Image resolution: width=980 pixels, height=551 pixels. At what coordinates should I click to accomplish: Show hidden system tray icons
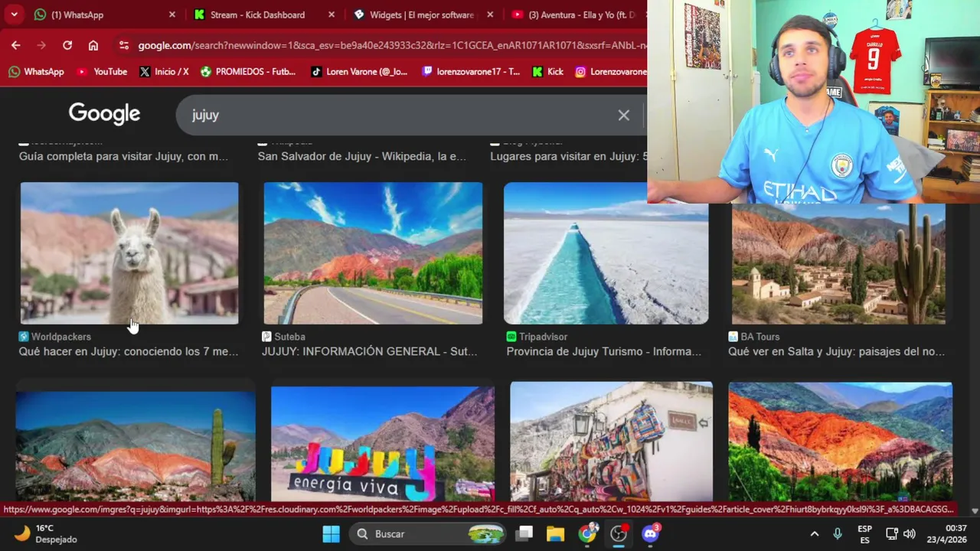tap(815, 533)
